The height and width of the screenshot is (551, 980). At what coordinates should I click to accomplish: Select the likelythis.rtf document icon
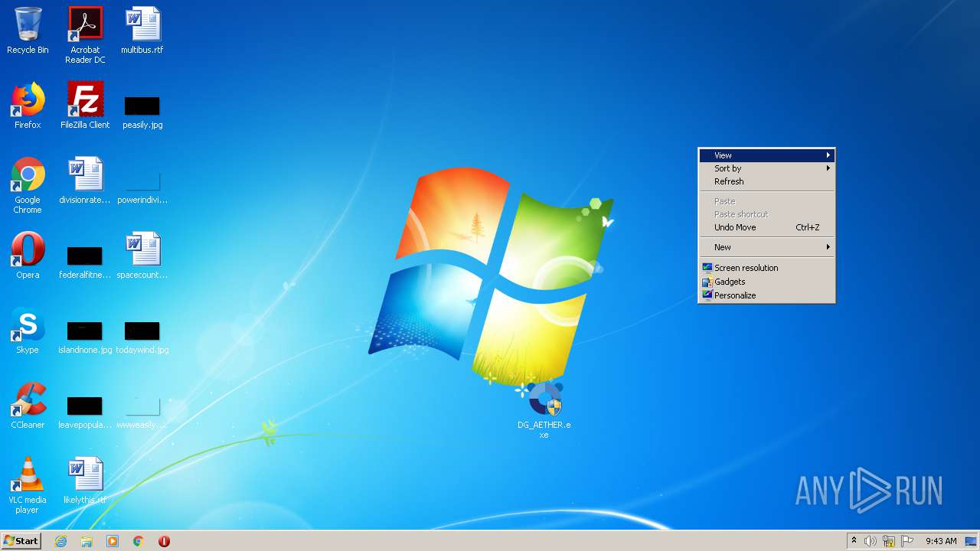pyautogui.click(x=85, y=481)
